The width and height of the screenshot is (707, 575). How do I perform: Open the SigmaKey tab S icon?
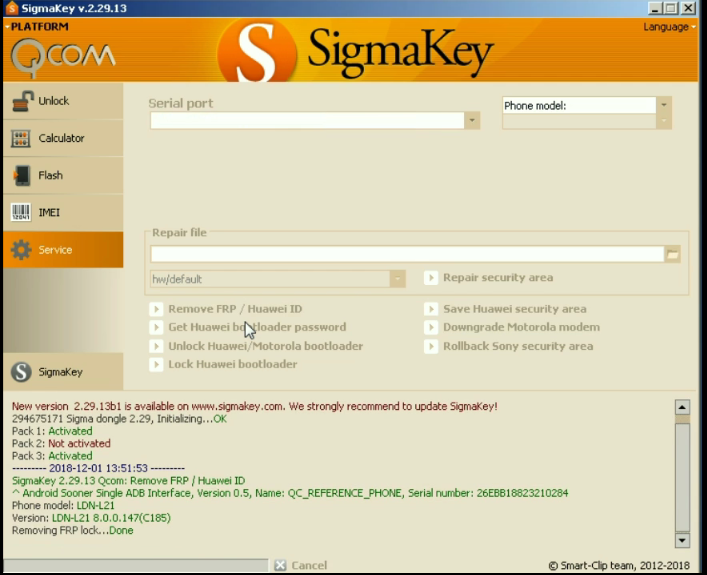(x=21, y=372)
